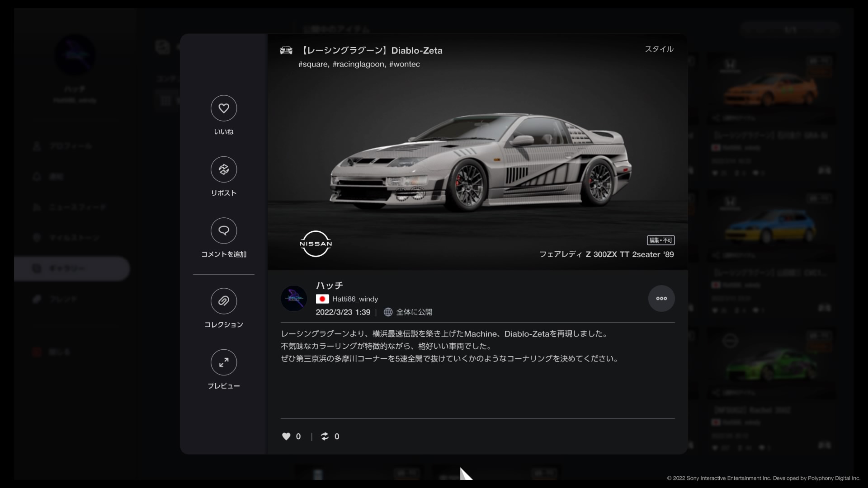Screen dimensions: 868x488
Task: Click the 全体に公開 visibility label
Action: click(414, 312)
